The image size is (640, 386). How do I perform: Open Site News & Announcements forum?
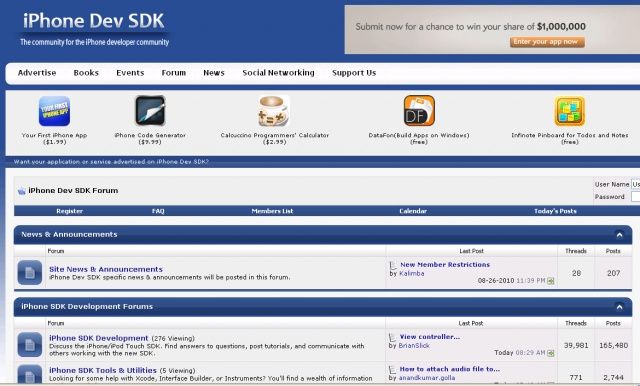(x=106, y=269)
